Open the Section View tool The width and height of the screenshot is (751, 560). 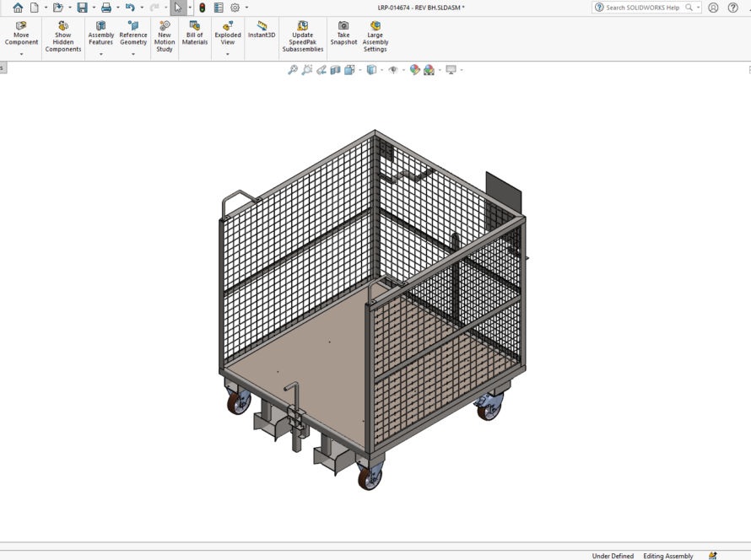335,70
